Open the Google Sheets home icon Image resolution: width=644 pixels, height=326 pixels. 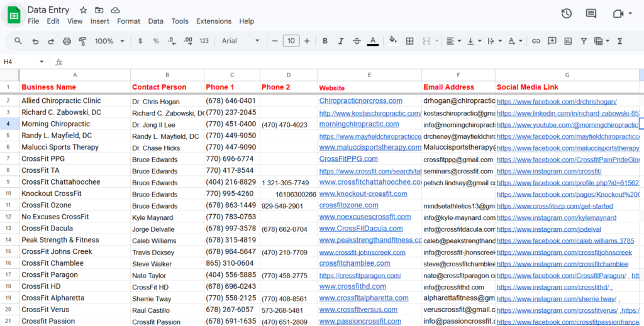coord(14,16)
